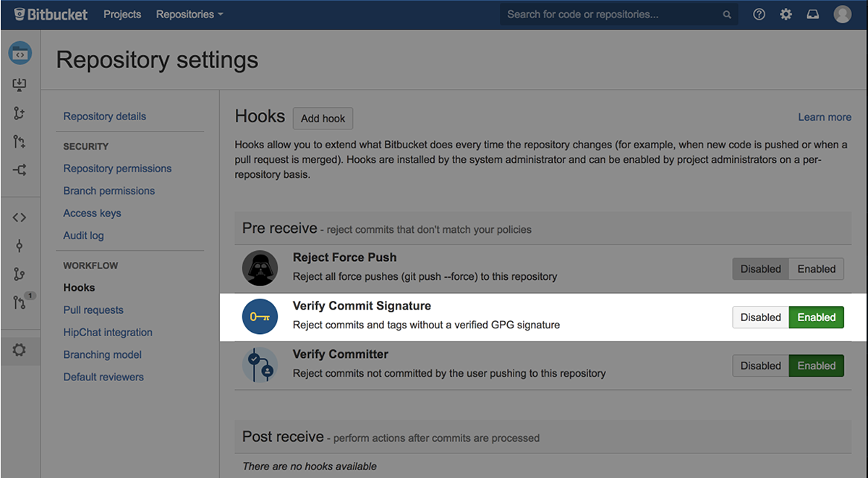Click the Bitbucket logo

click(x=50, y=13)
